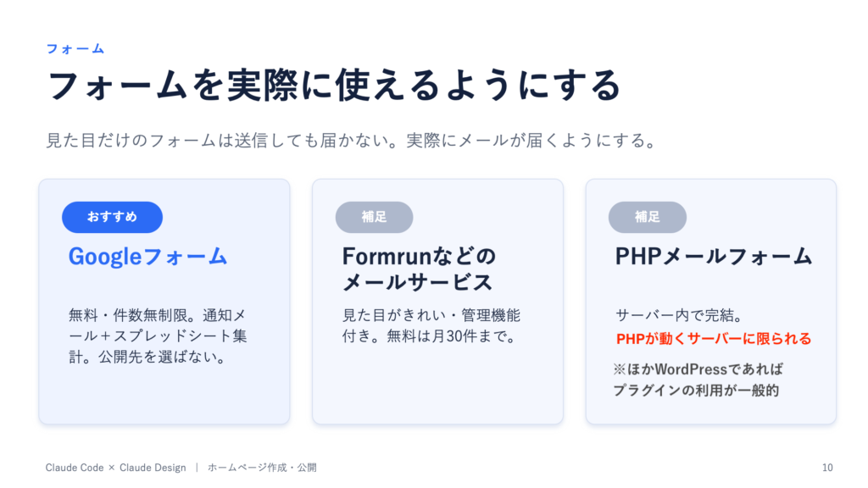
Task: Click Formrun description 見た目がきれい・管理機能付き
Action: 431,325
